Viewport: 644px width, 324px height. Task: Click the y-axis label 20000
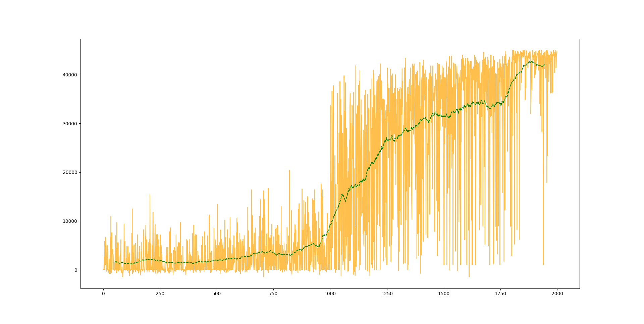(70, 172)
